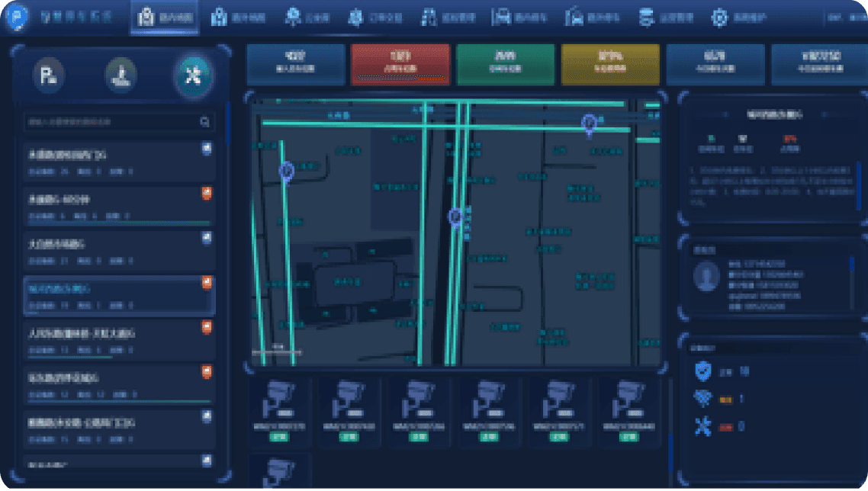Click orange badge on sixth section card
Viewport: 868px width, 491px height.
207,371
